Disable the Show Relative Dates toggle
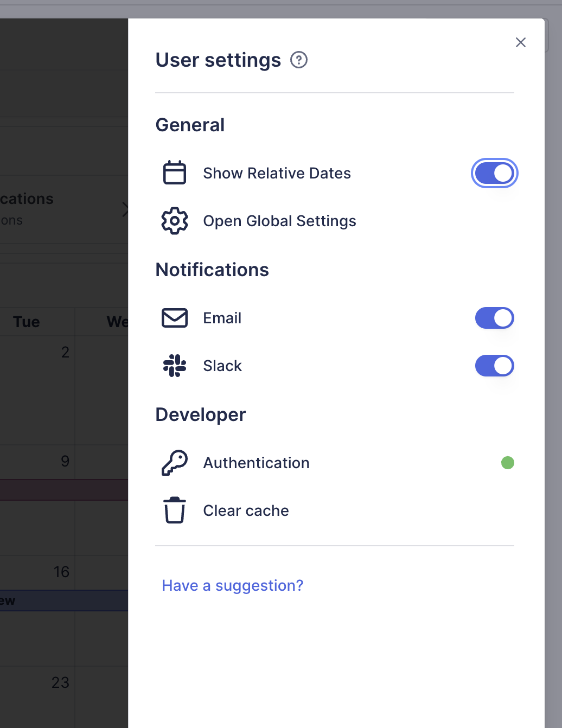This screenshot has width=562, height=728. point(494,173)
